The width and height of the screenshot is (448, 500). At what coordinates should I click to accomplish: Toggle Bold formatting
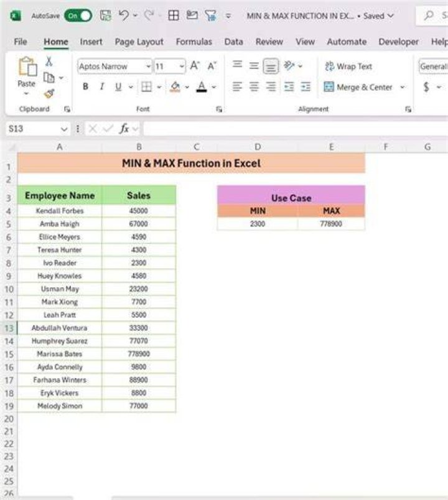tap(85, 86)
